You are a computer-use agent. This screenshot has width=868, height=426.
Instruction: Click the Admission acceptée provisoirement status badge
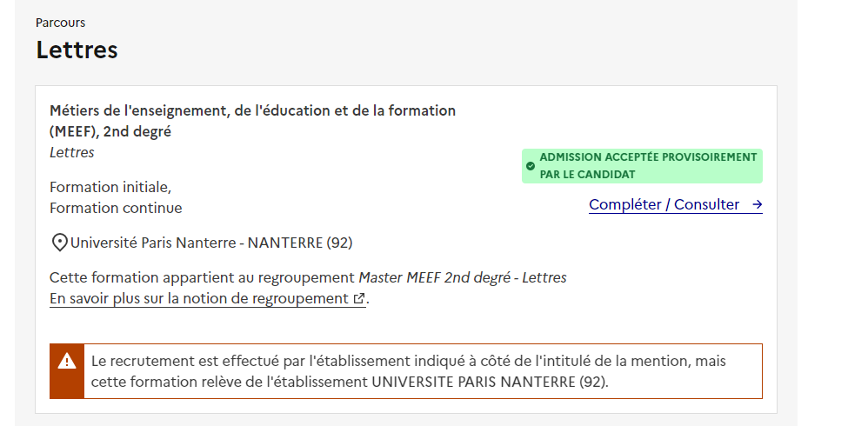(642, 165)
